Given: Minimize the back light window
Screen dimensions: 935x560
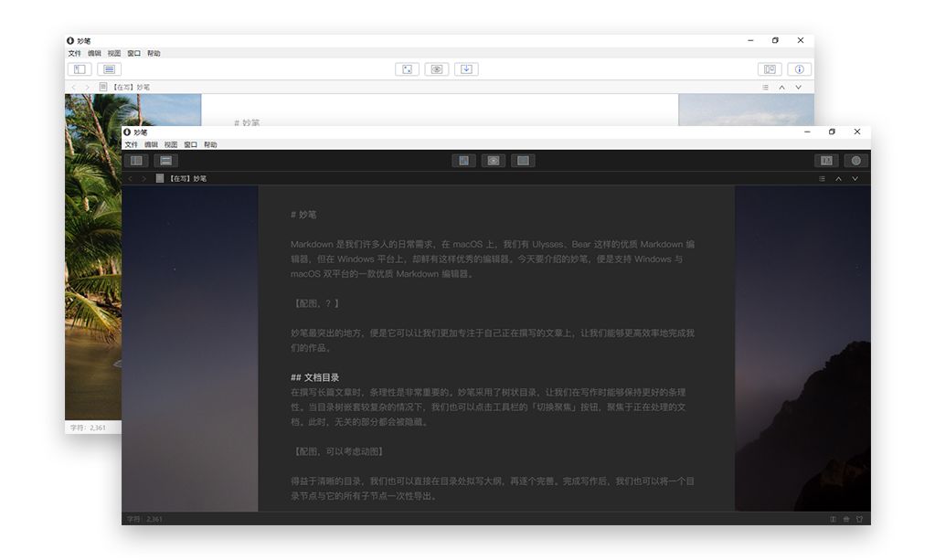Looking at the screenshot, I should pos(750,40).
